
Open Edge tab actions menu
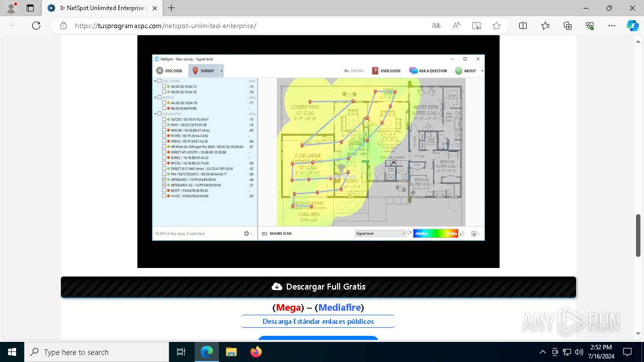point(30,8)
